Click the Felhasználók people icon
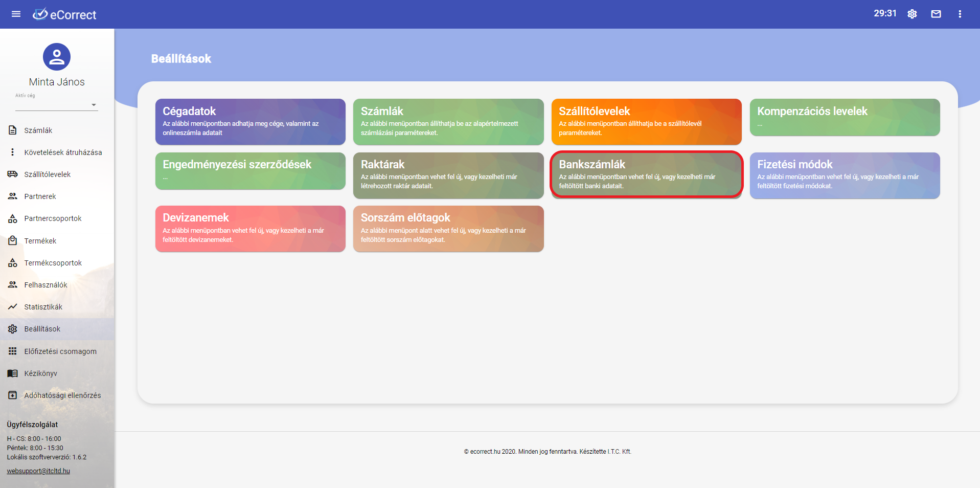This screenshot has height=488, width=980. click(x=13, y=285)
